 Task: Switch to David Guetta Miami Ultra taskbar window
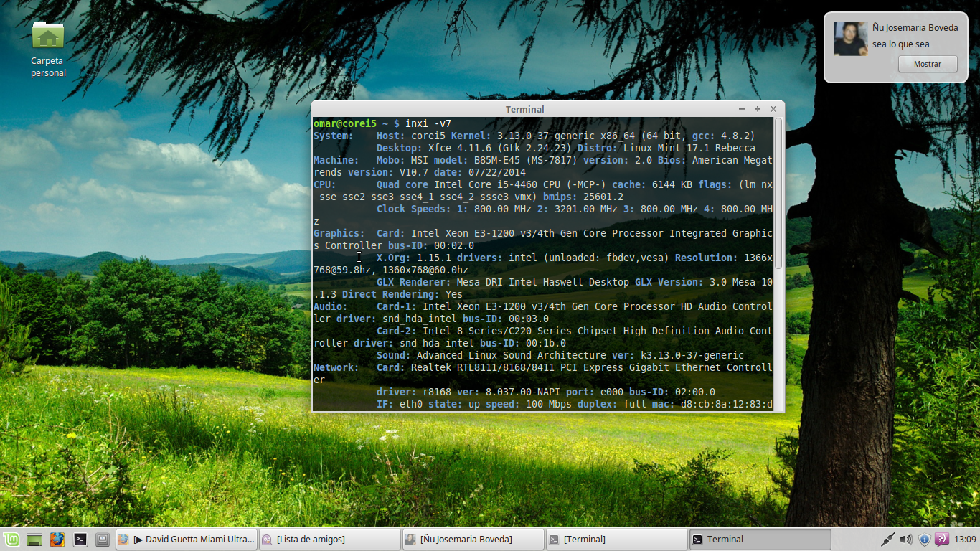[185, 540]
